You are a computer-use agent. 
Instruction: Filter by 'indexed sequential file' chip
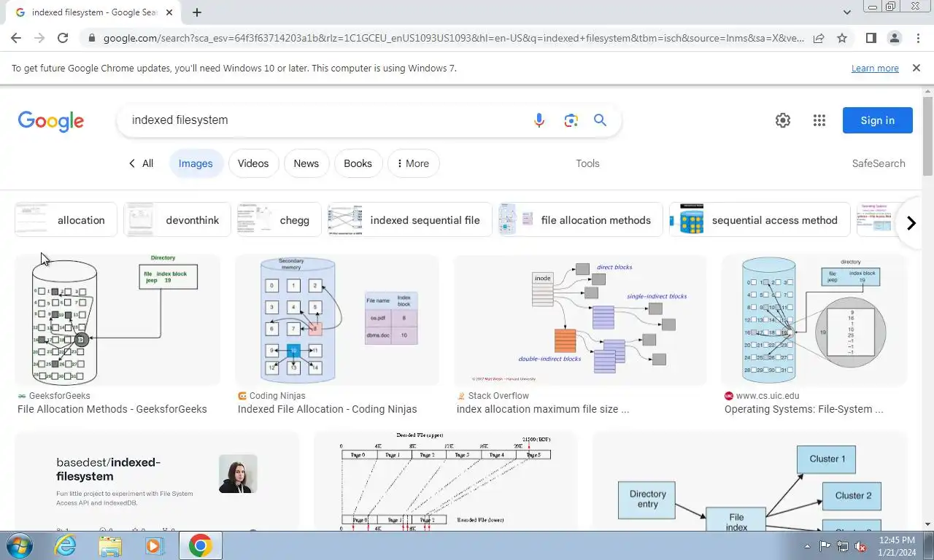click(410, 219)
